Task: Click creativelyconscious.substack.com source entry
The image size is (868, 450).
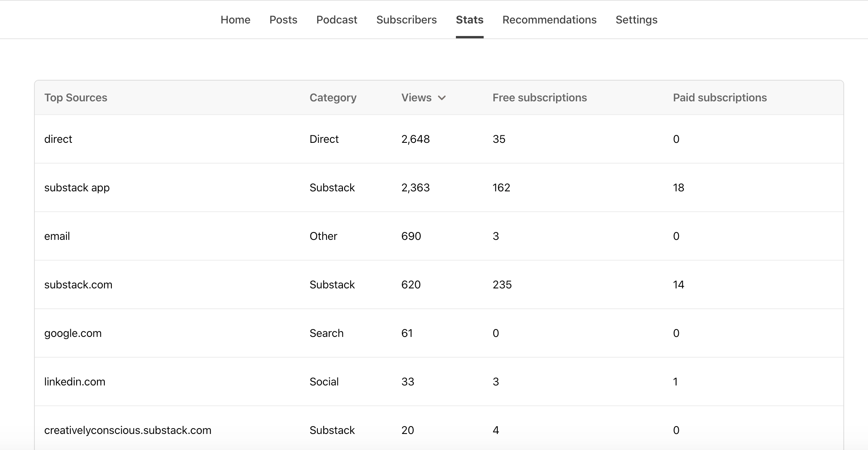Action: click(x=127, y=430)
